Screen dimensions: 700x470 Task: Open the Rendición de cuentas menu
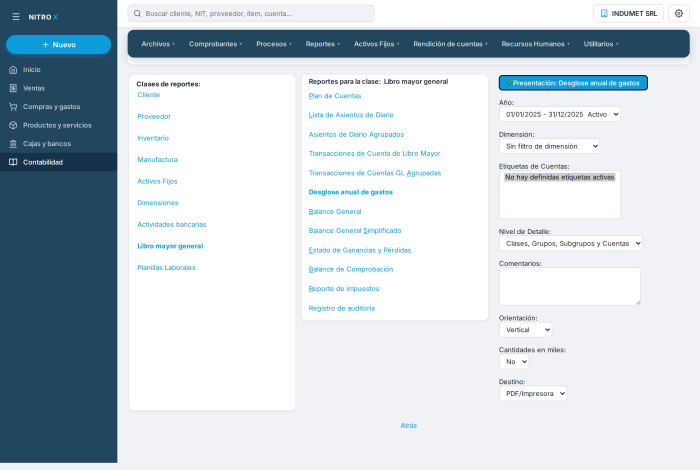point(450,44)
